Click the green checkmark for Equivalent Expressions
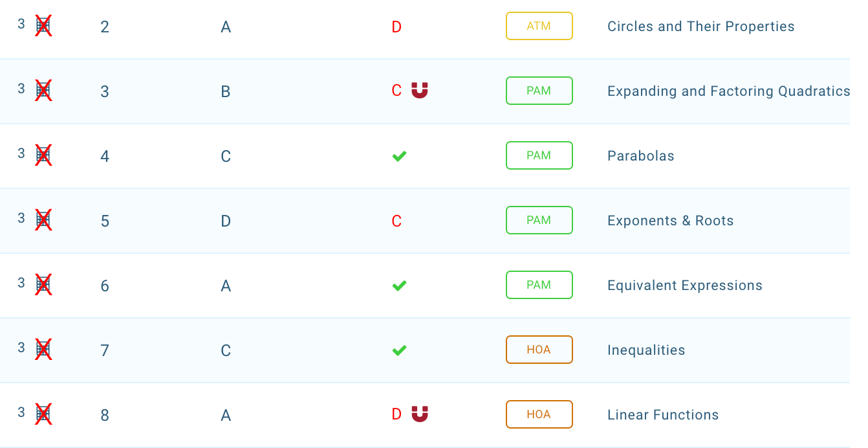868x448 pixels. [399, 286]
